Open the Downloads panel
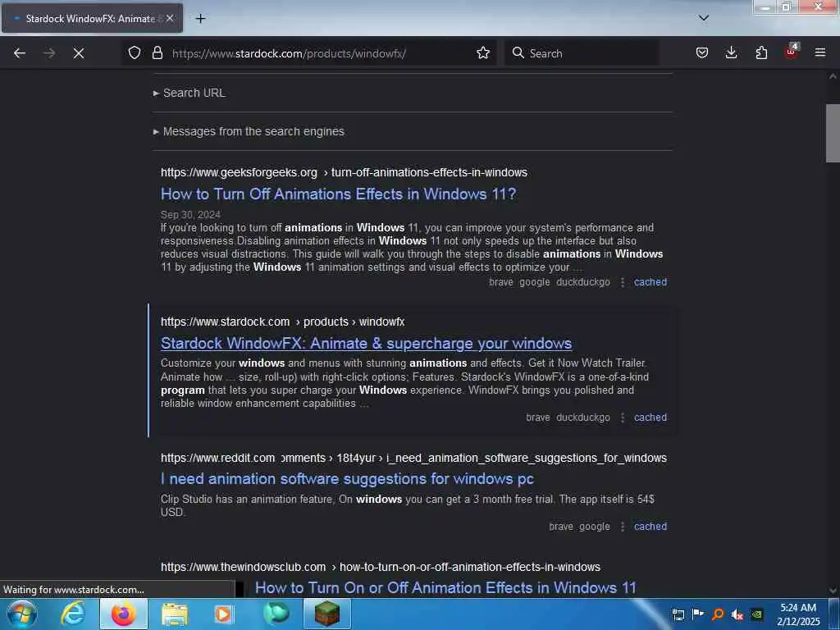Screen dimensions: 840x630 click(731, 52)
